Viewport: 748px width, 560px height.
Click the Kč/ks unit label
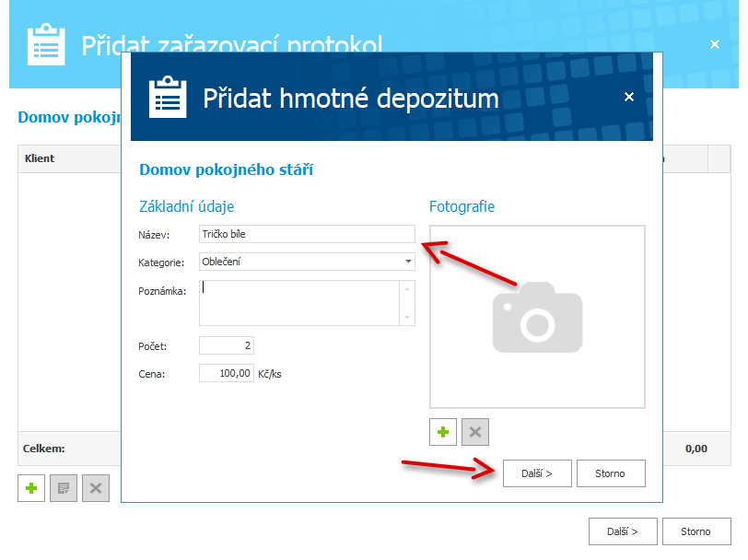pos(270,374)
